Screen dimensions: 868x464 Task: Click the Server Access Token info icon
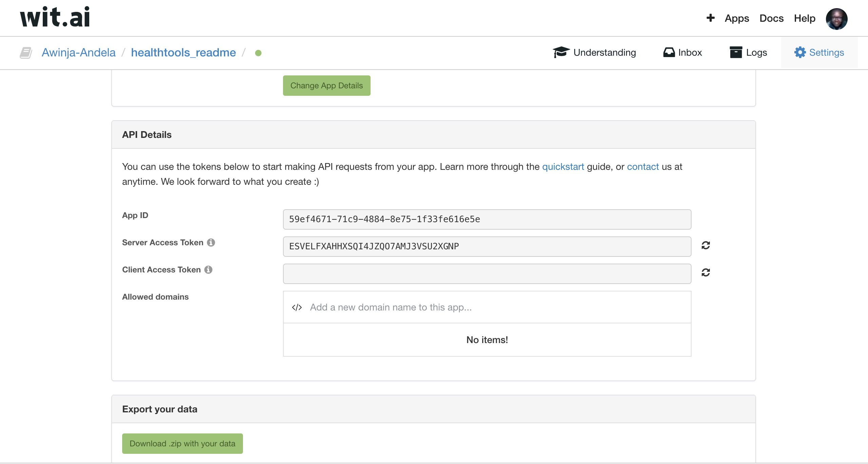pyautogui.click(x=211, y=243)
